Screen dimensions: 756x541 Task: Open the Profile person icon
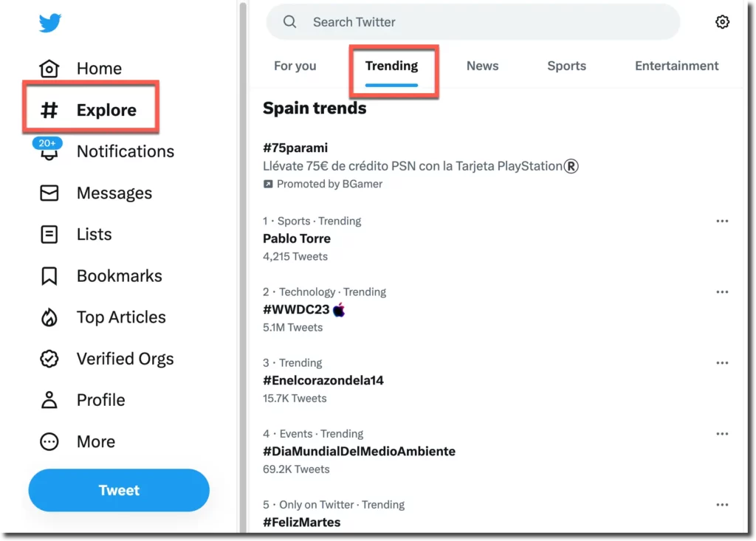coord(49,400)
